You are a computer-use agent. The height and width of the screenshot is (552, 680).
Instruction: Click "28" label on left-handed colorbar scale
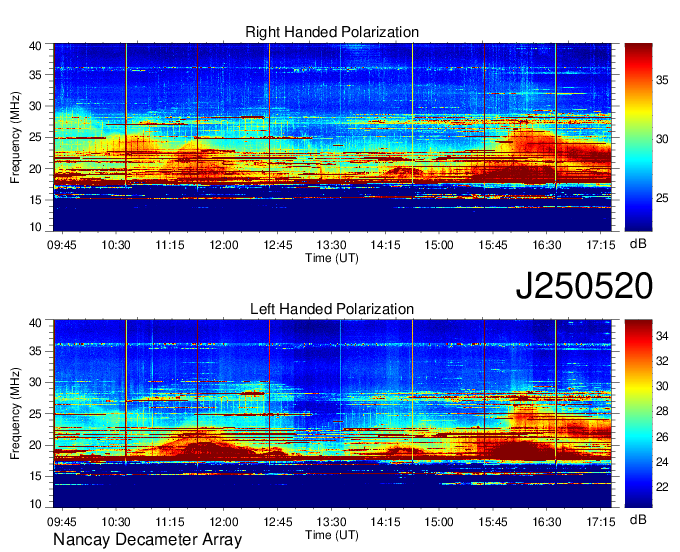coord(662,411)
